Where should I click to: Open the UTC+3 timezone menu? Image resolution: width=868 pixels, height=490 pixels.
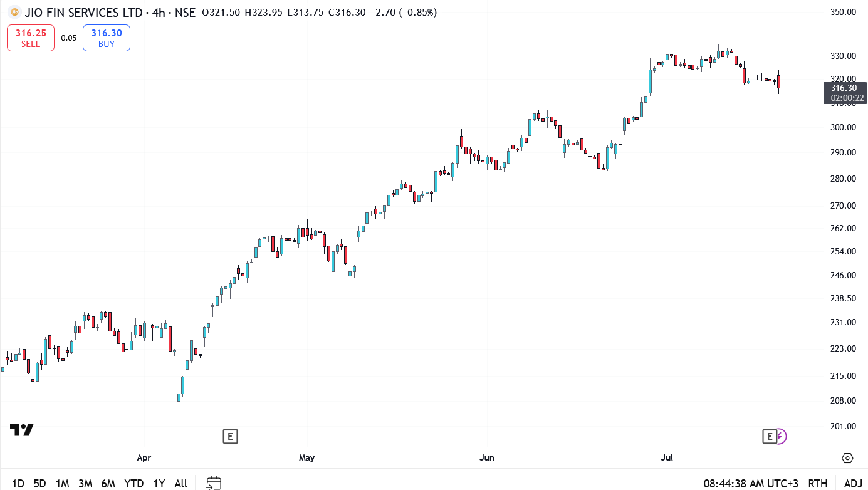[751, 483]
